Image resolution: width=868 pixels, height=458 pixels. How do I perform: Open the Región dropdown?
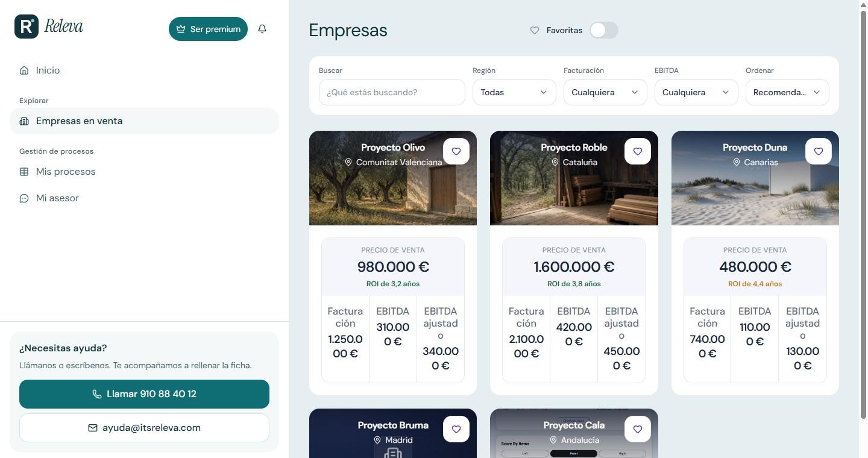point(514,92)
